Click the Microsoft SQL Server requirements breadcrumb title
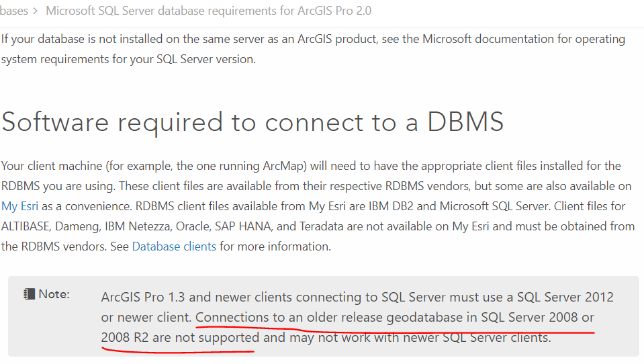 click(x=208, y=11)
